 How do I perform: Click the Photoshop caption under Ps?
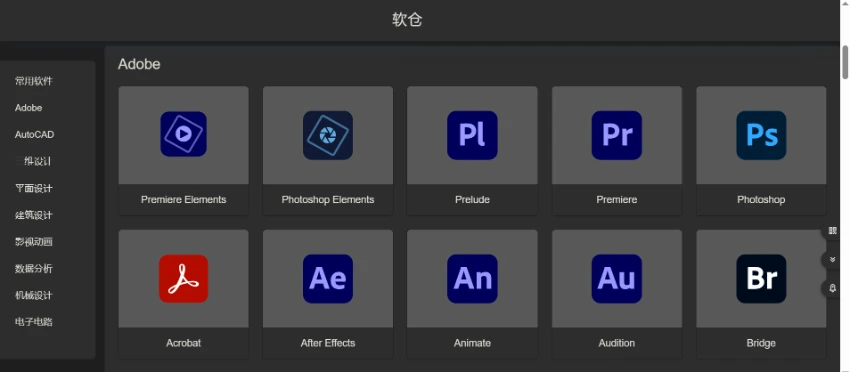[x=761, y=200]
